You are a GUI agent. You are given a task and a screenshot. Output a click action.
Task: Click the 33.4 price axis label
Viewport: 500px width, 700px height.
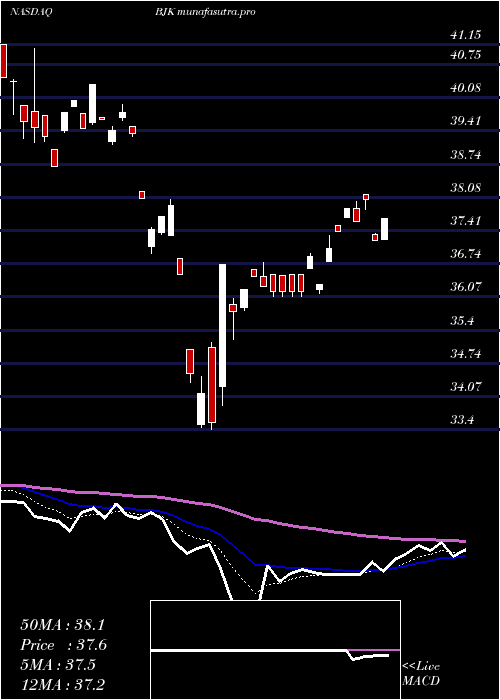(x=462, y=421)
